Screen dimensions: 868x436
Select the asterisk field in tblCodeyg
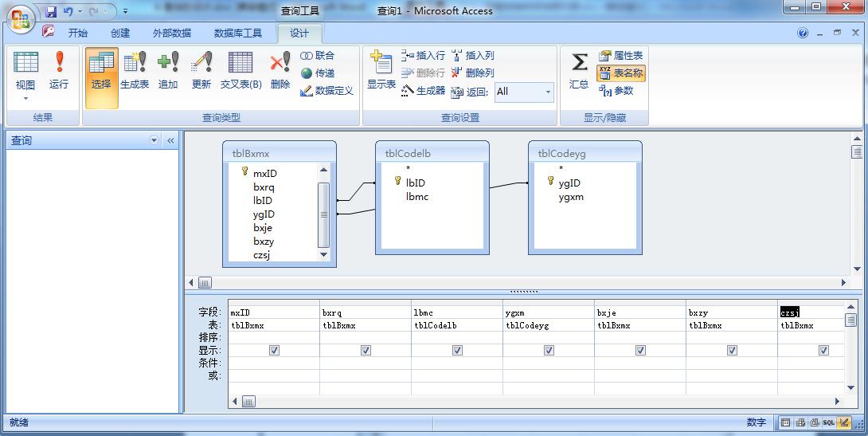tap(561, 168)
